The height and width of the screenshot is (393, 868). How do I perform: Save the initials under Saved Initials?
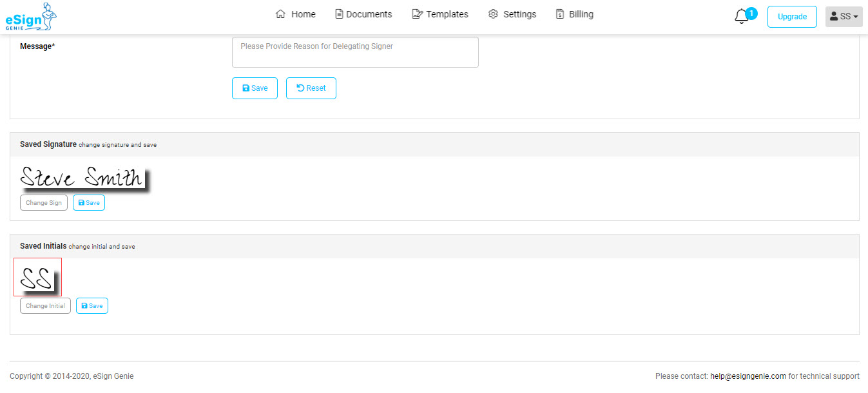[x=92, y=306]
